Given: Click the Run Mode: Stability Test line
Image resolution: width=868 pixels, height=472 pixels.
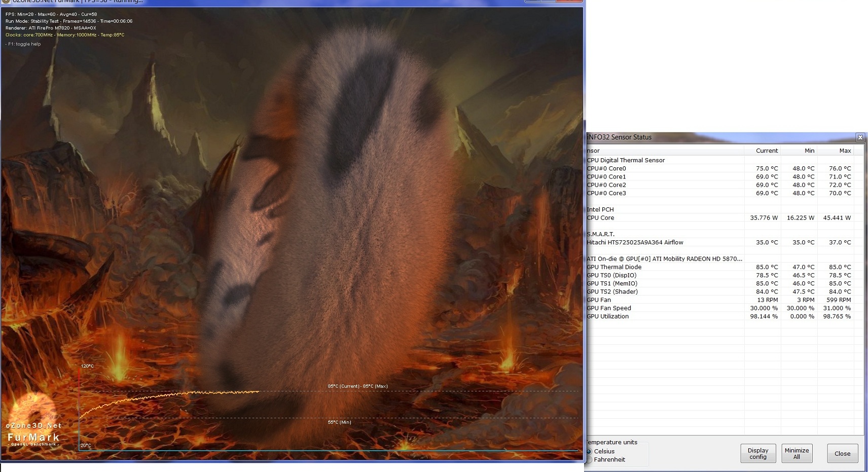Looking at the screenshot, I should pyautogui.click(x=69, y=21).
